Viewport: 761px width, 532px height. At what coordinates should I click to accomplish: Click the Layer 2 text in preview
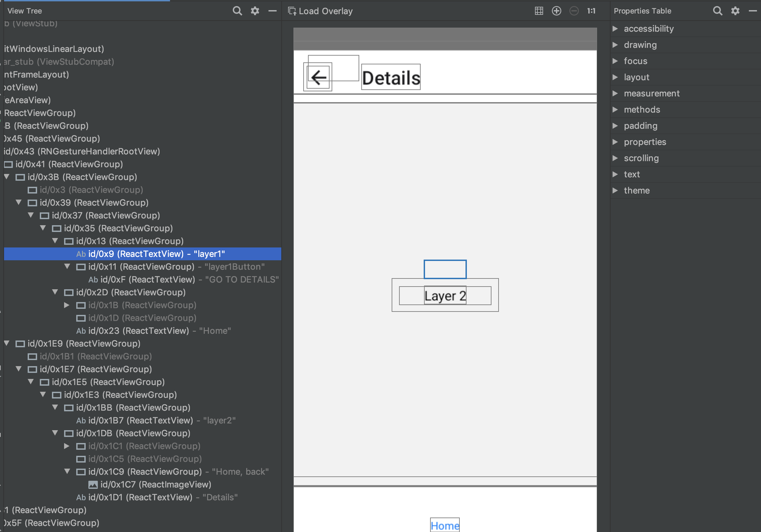(x=445, y=296)
